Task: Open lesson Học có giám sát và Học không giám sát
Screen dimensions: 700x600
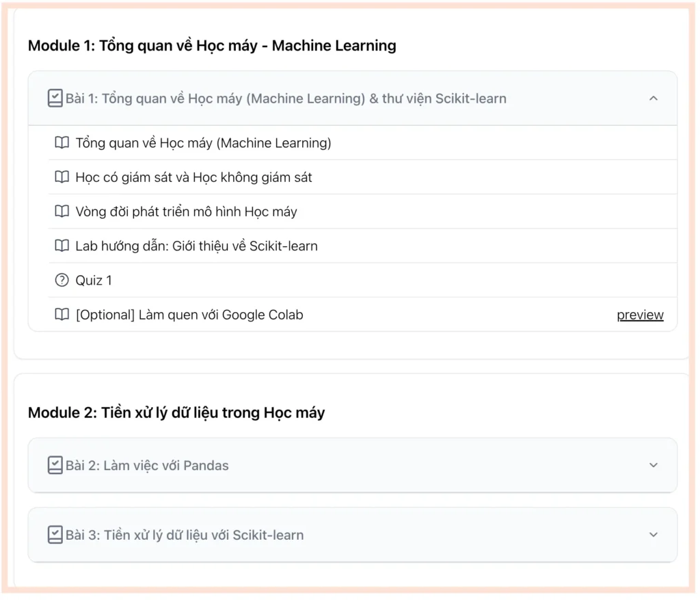Action: [x=193, y=177]
